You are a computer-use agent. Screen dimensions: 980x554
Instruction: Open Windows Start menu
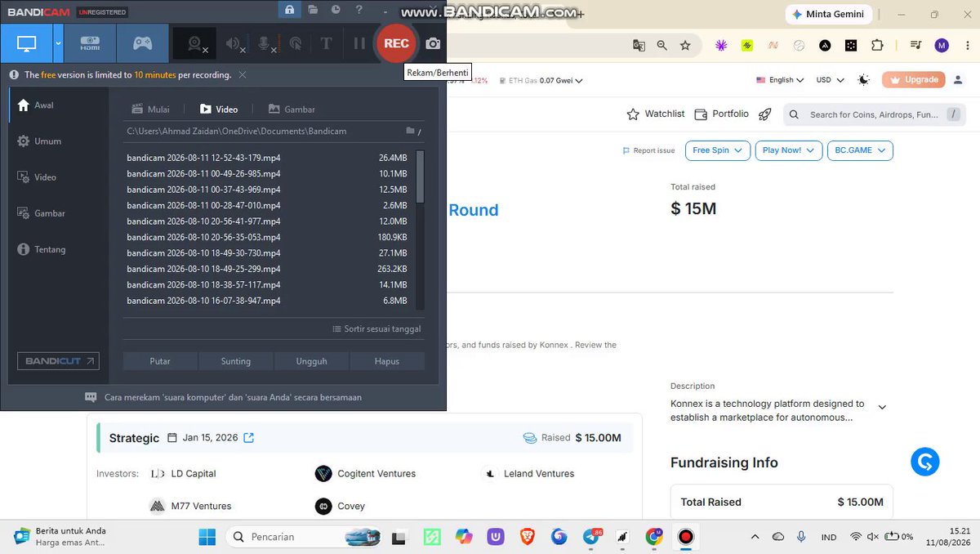point(207,537)
